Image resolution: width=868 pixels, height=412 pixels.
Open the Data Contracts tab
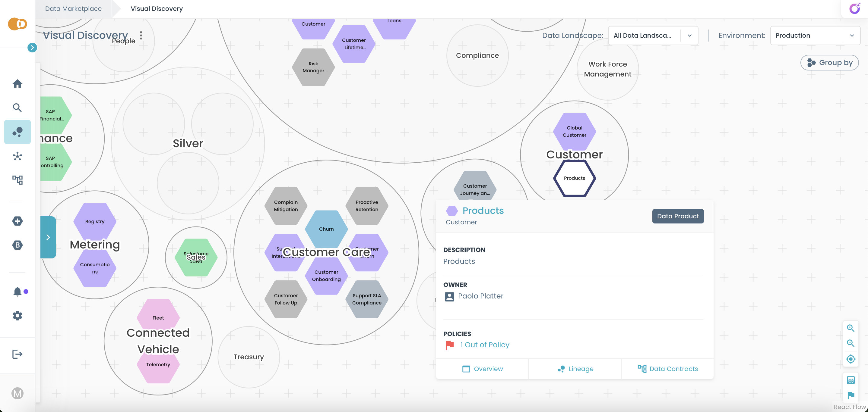click(x=667, y=369)
